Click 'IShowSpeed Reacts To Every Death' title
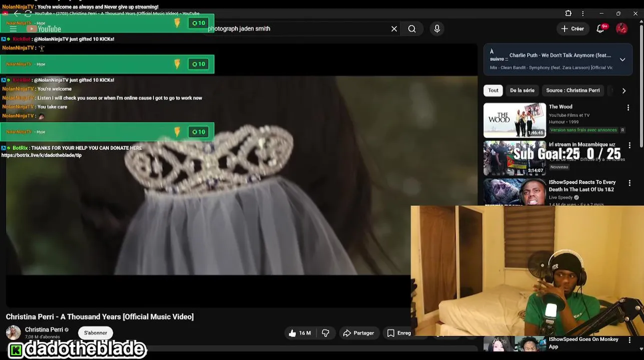The height and width of the screenshot is (360, 644). pos(582,185)
